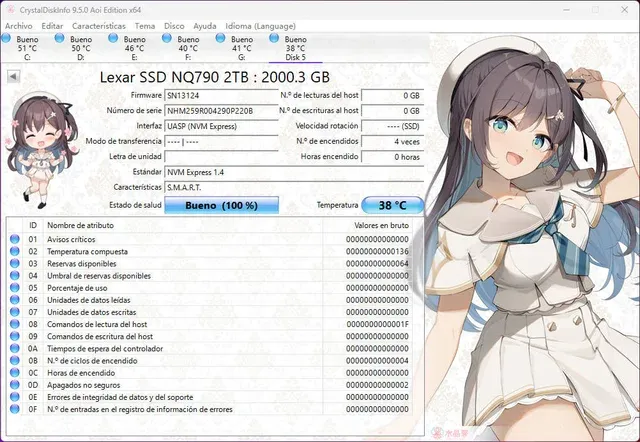
Task: Click the Nombre de atributo column header
Action: point(183,225)
